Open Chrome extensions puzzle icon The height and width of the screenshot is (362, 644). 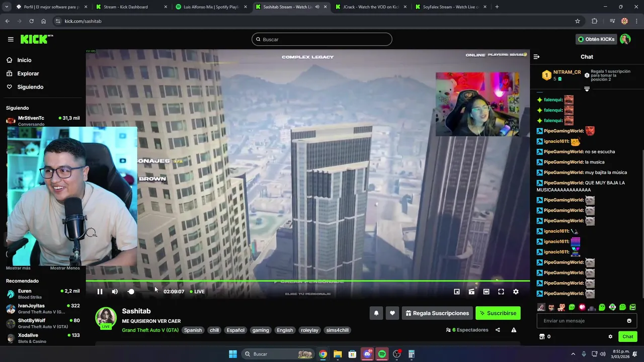point(595,21)
